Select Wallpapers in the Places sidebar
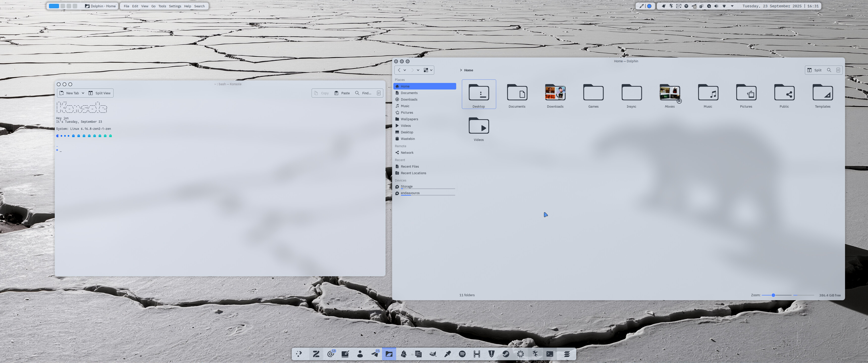 click(409, 119)
